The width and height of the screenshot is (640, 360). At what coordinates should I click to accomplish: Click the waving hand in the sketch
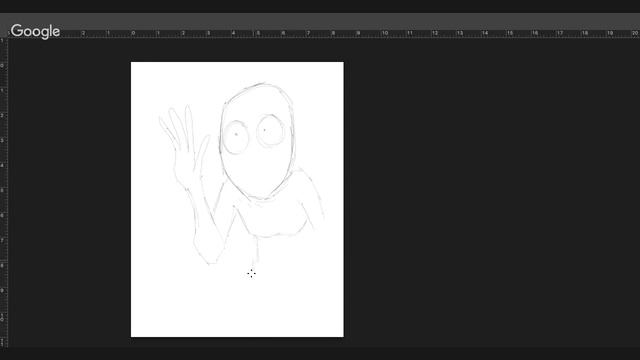[x=184, y=147]
